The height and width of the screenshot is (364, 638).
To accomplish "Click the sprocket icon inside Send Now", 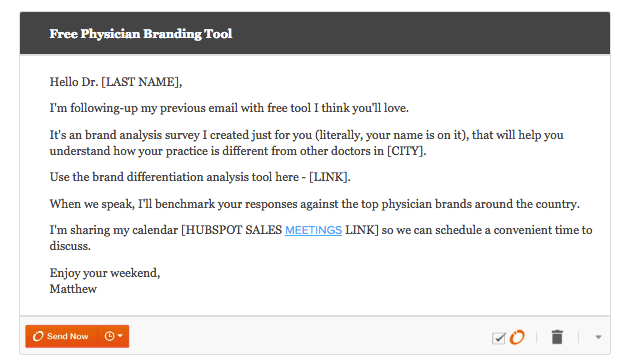I will pos(38,336).
